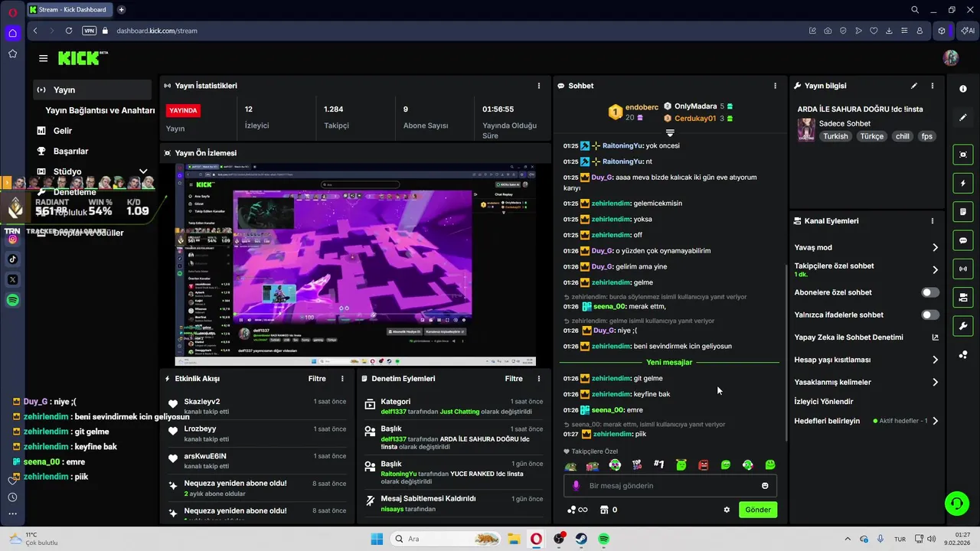Edit stream info with pencil icon

click(914, 86)
